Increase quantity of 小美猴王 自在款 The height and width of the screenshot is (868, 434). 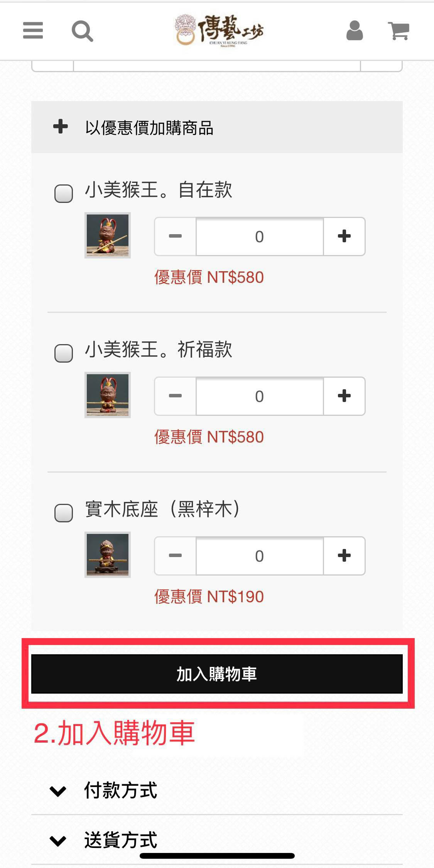pyautogui.click(x=344, y=236)
